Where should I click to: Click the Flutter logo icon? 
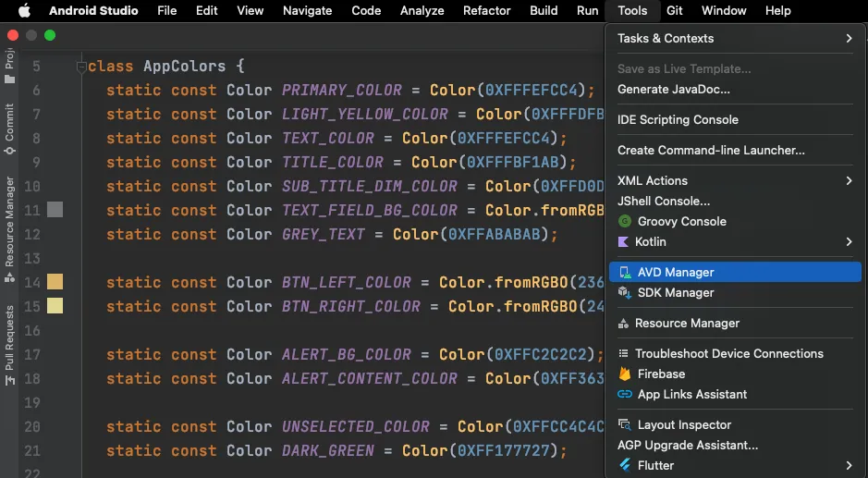(625, 466)
